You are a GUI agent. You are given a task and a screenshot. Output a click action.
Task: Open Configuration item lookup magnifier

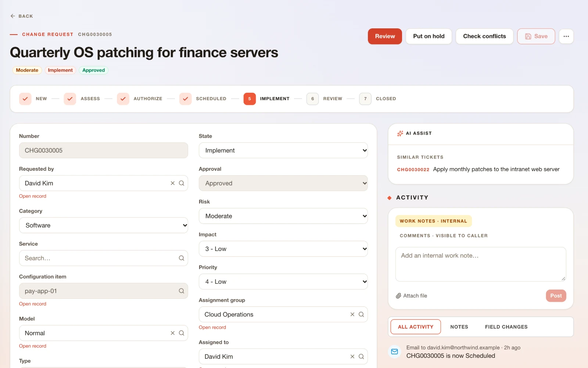point(182,291)
